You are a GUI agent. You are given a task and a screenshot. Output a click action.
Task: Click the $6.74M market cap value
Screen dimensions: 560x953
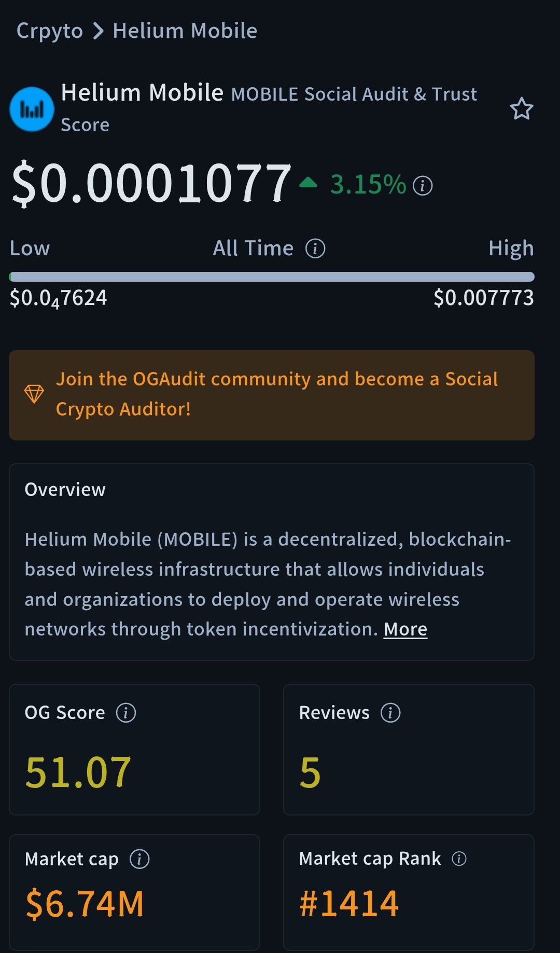85,904
